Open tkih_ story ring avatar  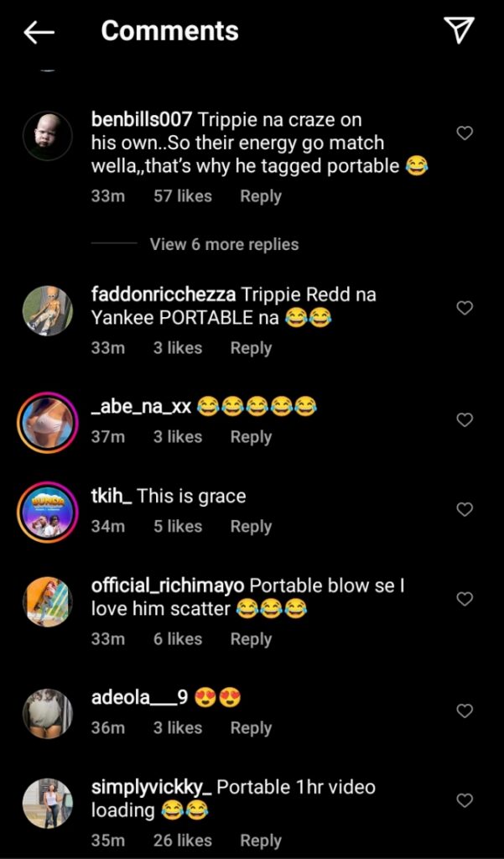point(45,509)
